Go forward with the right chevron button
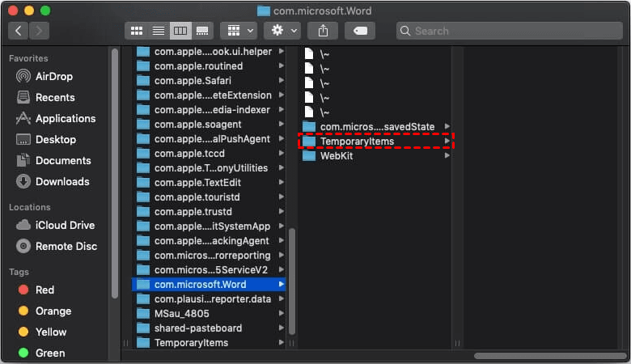The width and height of the screenshot is (631, 364). (39, 31)
